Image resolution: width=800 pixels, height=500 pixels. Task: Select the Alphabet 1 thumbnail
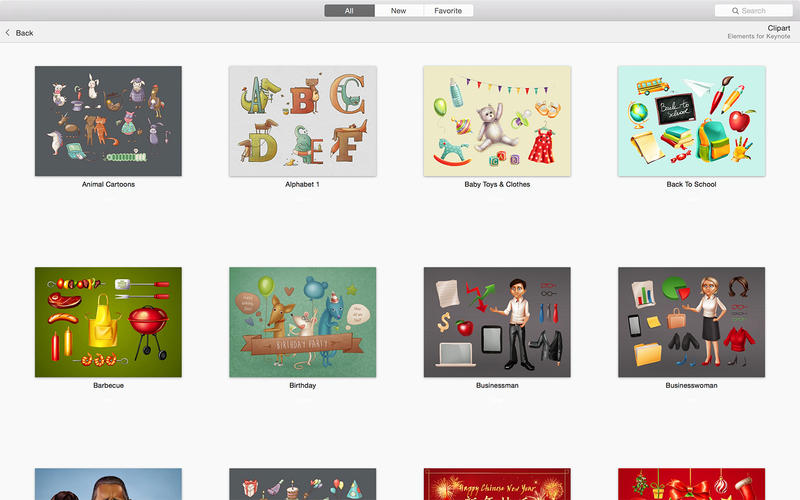click(302, 121)
